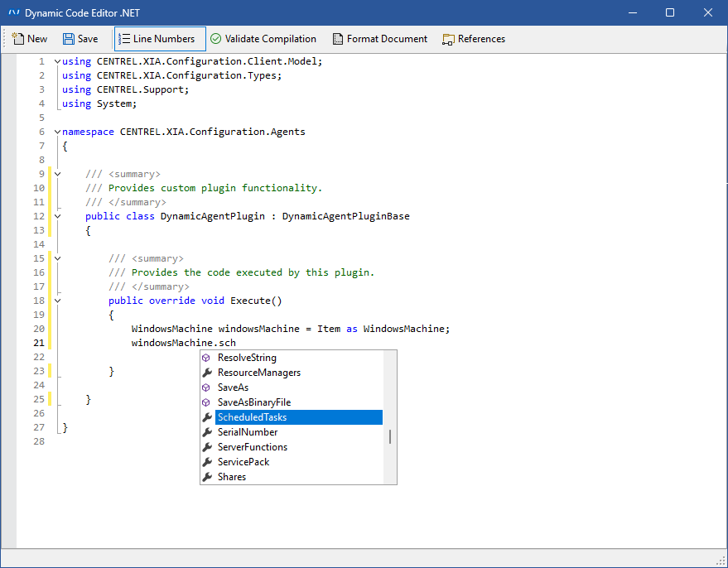Screen dimensions: 728x568
Task: Click the Save floppy disk icon
Action: pyautogui.click(x=69, y=39)
